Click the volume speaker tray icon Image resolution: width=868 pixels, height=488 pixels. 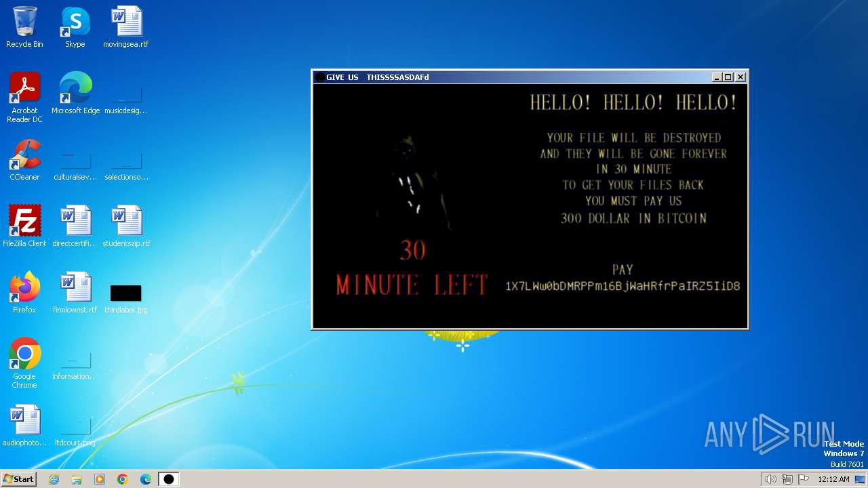point(770,479)
